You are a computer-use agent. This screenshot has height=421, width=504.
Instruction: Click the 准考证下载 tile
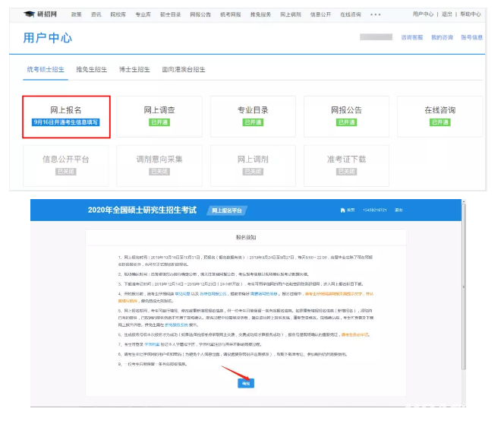point(347,164)
